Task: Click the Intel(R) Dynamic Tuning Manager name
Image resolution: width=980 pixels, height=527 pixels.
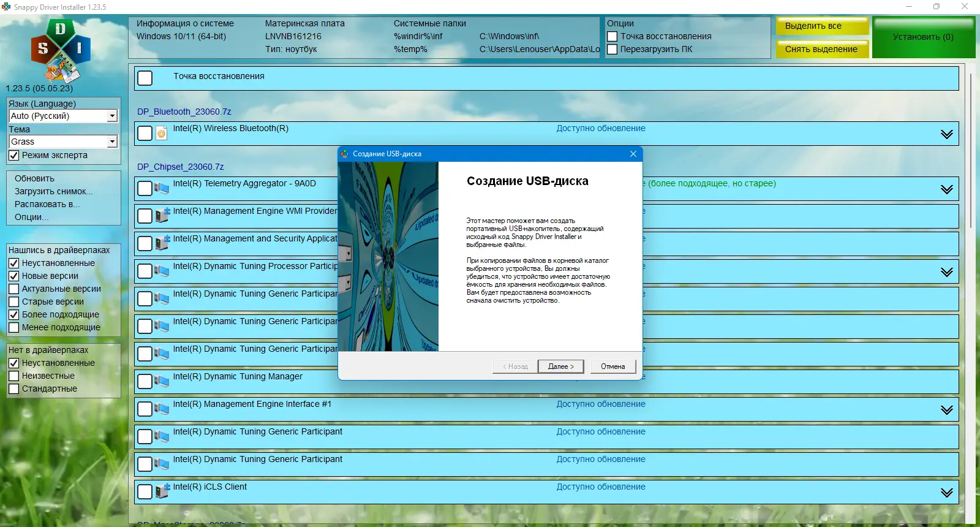Action: [x=238, y=376]
